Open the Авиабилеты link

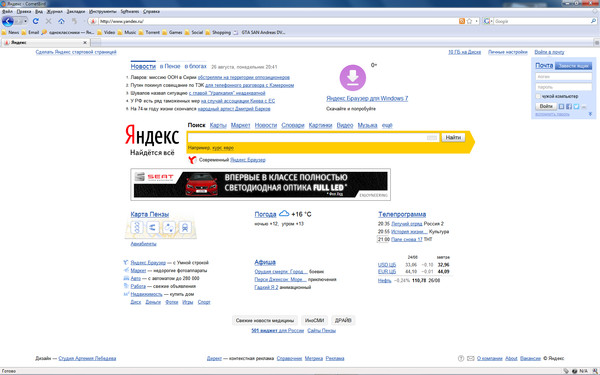coord(143,244)
